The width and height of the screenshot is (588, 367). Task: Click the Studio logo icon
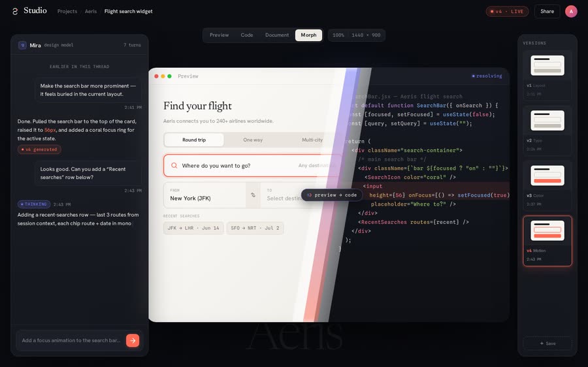(x=15, y=11)
